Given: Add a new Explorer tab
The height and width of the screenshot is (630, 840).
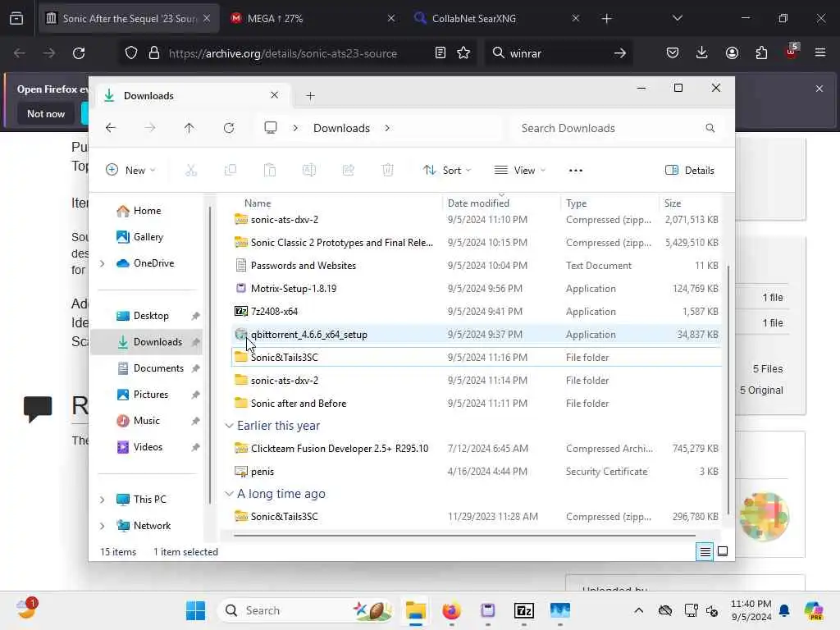Looking at the screenshot, I should (310, 96).
